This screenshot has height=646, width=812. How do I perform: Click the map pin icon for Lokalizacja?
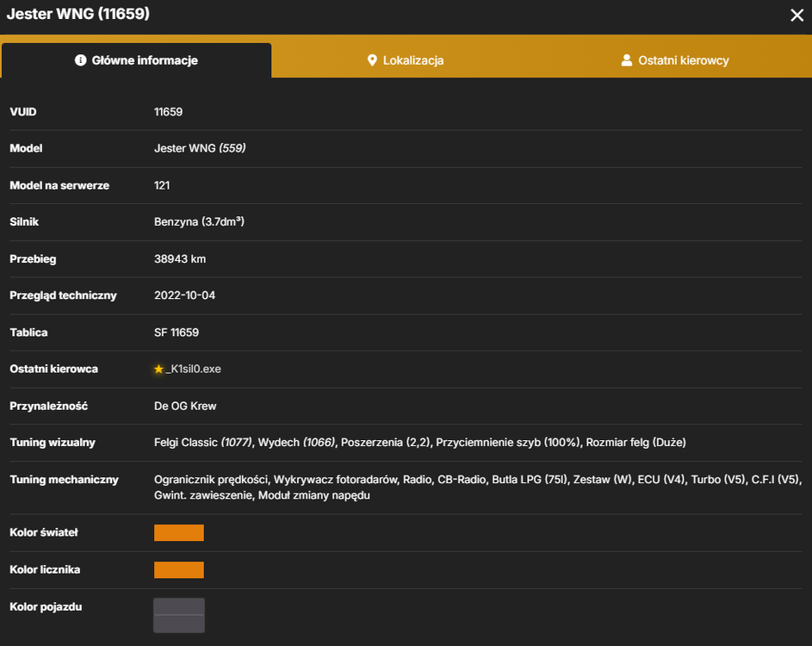point(372,60)
